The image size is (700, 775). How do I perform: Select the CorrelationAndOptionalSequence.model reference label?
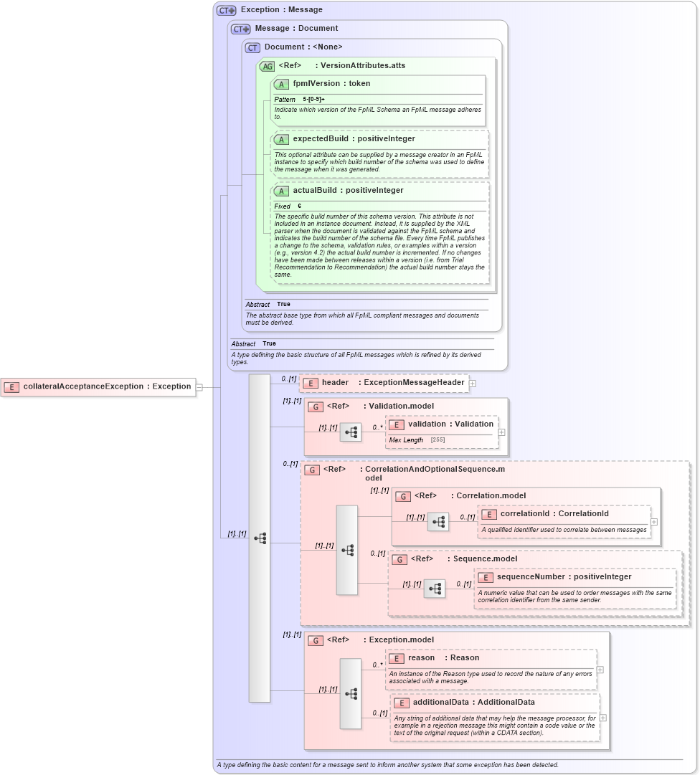click(x=415, y=473)
